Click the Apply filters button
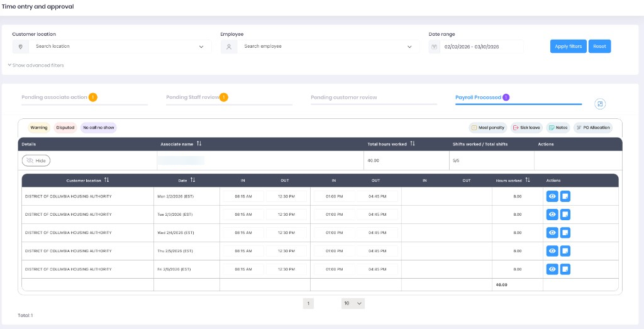This screenshot has height=329, width=644. tap(569, 47)
